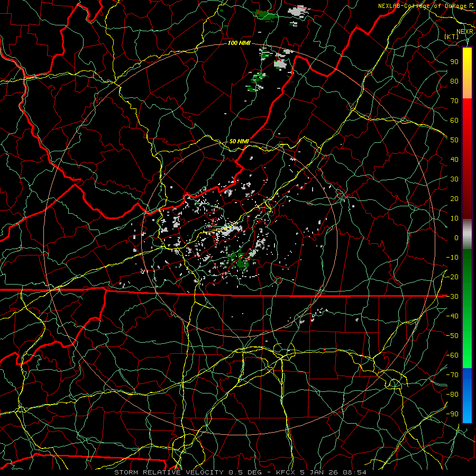This screenshot has height=476, width=476.
Task: Select the 80 value on velocity scale
Action: (x=454, y=81)
